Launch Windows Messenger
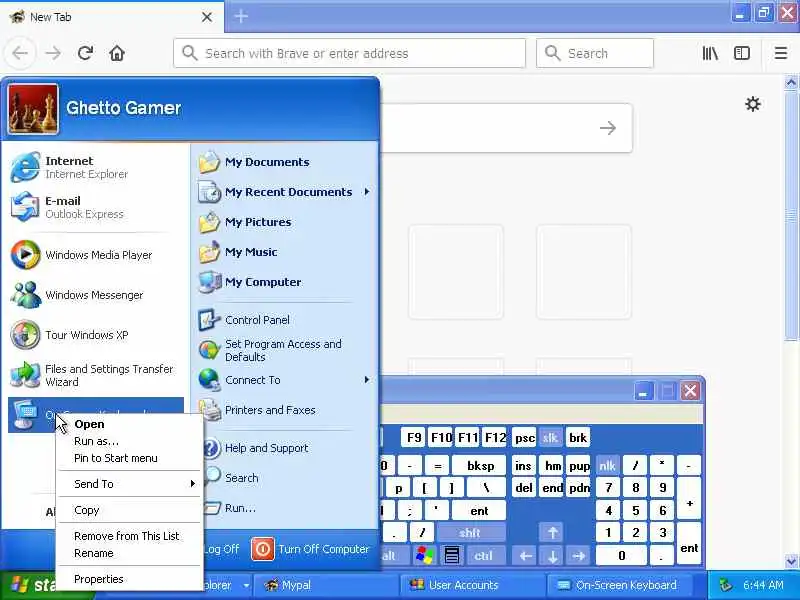800x600 pixels. click(x=95, y=295)
